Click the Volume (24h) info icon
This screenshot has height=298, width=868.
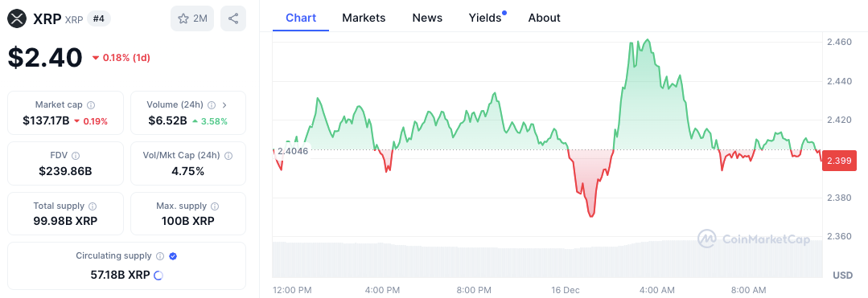(x=212, y=104)
